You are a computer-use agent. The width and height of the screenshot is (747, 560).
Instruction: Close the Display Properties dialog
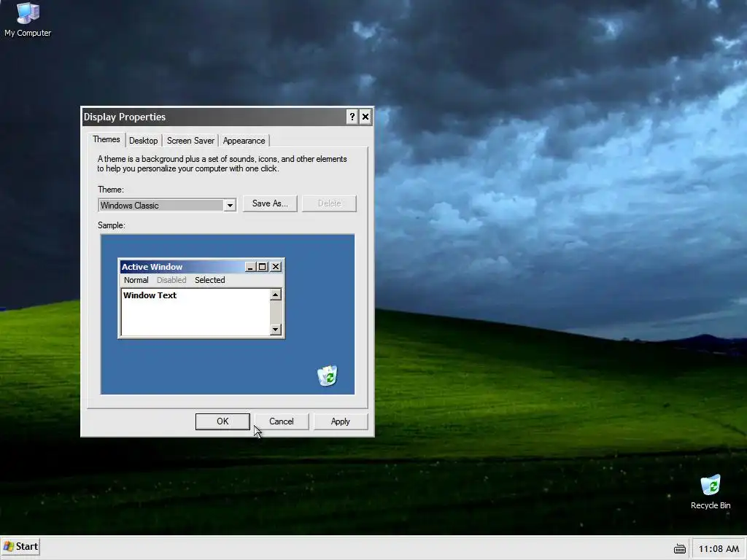[x=365, y=117]
